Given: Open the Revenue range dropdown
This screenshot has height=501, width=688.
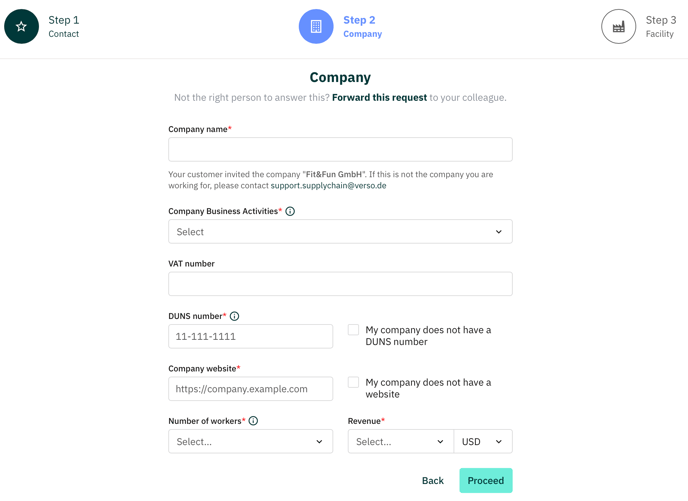Looking at the screenshot, I should [401, 441].
